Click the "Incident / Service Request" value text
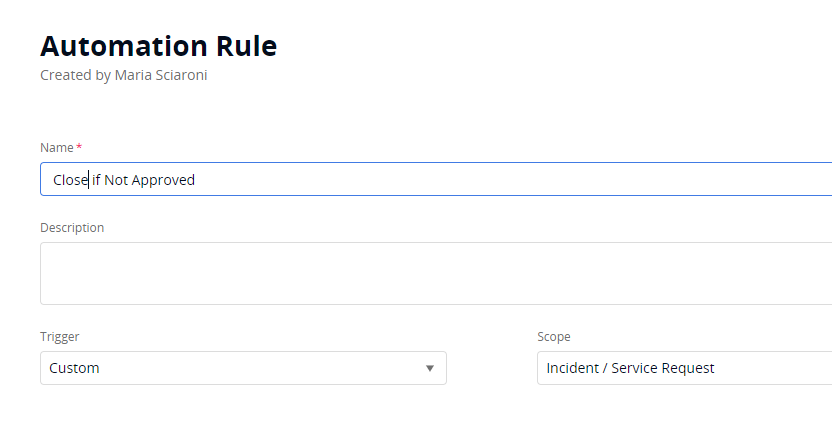The width and height of the screenshot is (832, 446). coord(630,368)
